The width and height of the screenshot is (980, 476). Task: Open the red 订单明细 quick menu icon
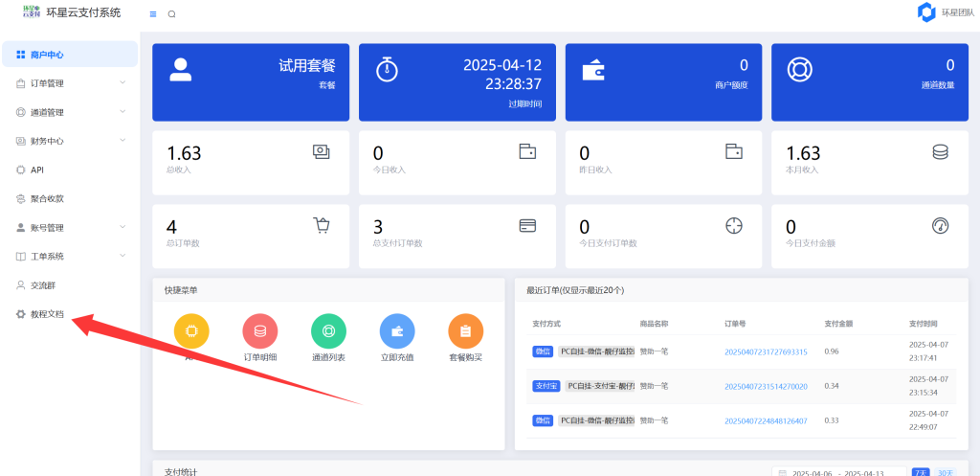tap(259, 330)
